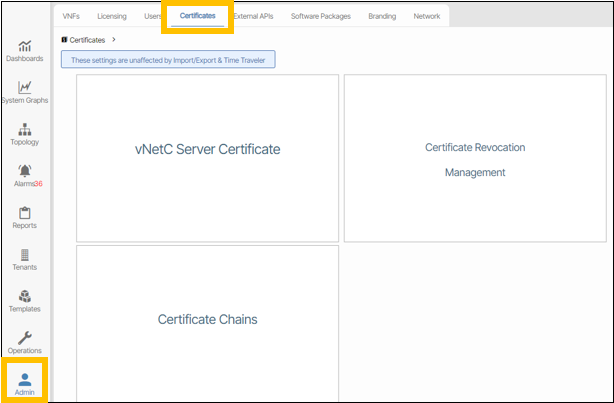This screenshot has width=614, height=403.
Task: Switch to the VNFs tab
Action: [72, 16]
